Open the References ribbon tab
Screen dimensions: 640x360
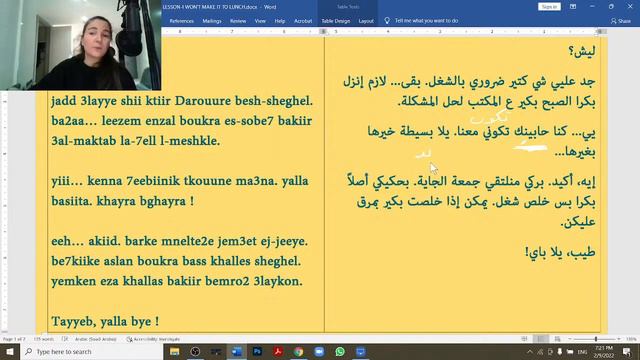182,21
